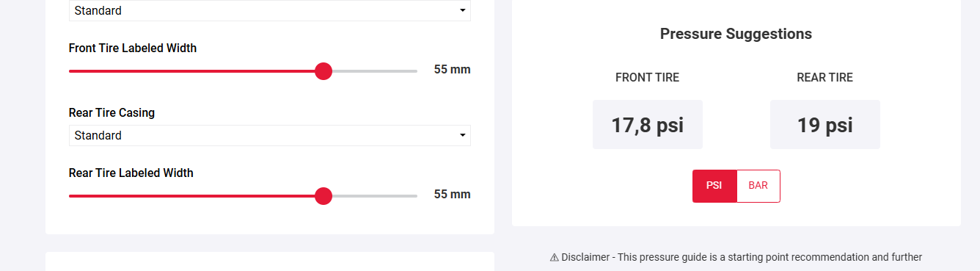Open the Rear Tire Casing dropdown

(x=270, y=136)
